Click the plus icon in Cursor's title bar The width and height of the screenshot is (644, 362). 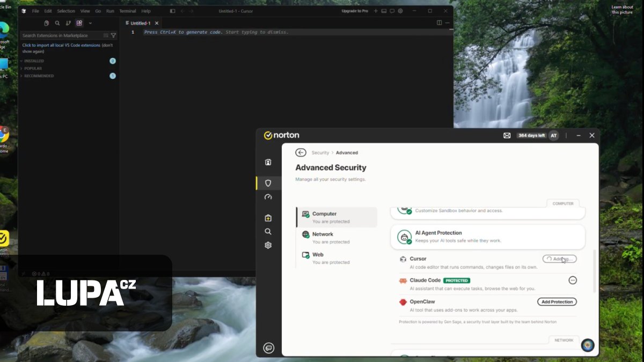tap(376, 11)
